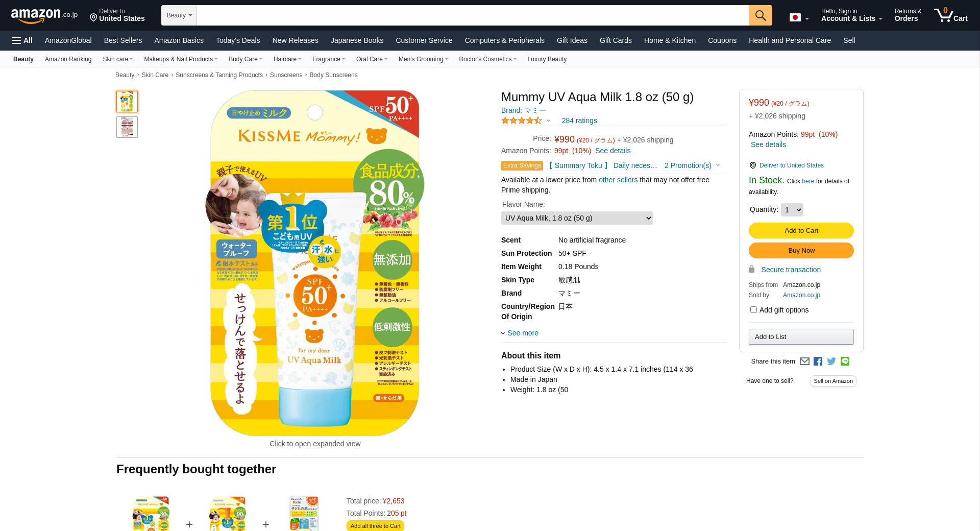
Task: Click the Amazon.co.jp logo
Action: point(44,15)
